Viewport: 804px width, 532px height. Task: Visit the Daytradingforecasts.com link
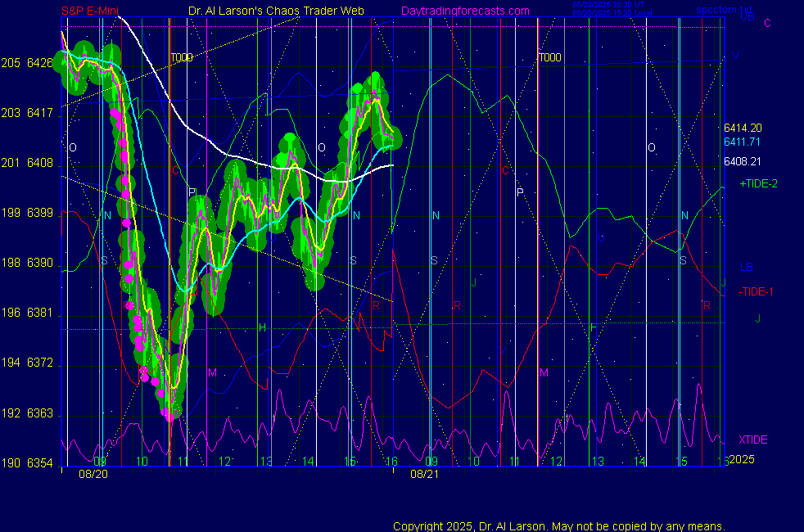point(464,11)
